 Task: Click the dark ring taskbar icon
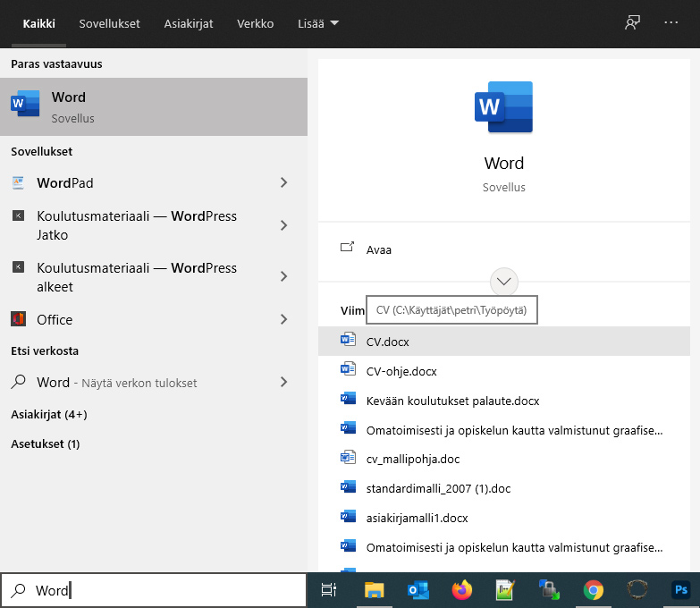pos(637,590)
